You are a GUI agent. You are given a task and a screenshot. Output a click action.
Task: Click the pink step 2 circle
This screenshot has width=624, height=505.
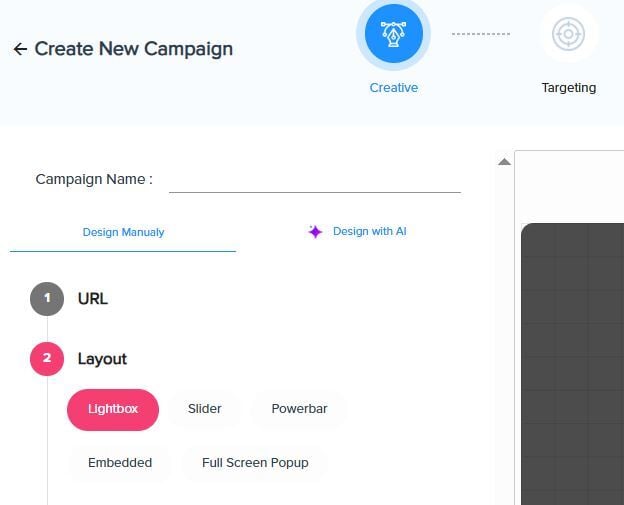47,359
